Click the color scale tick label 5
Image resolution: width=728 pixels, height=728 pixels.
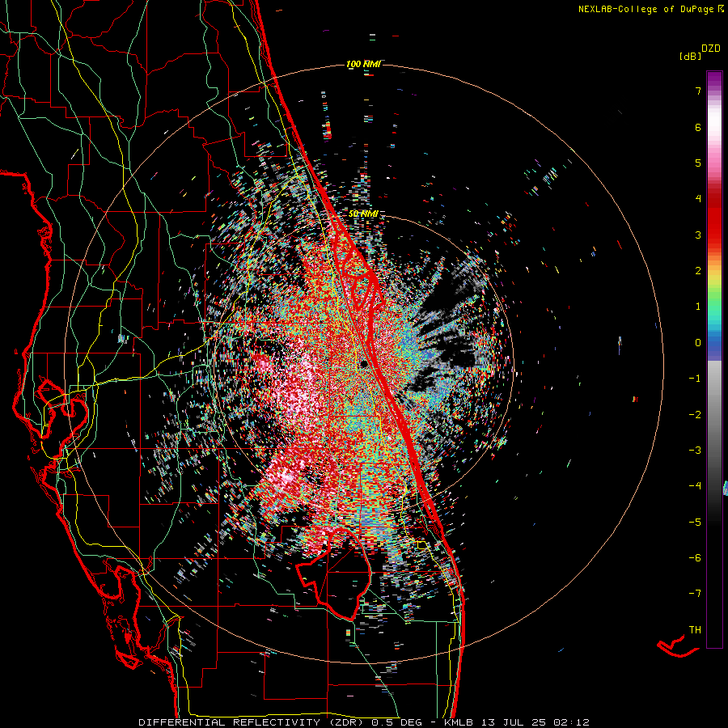pos(698,163)
